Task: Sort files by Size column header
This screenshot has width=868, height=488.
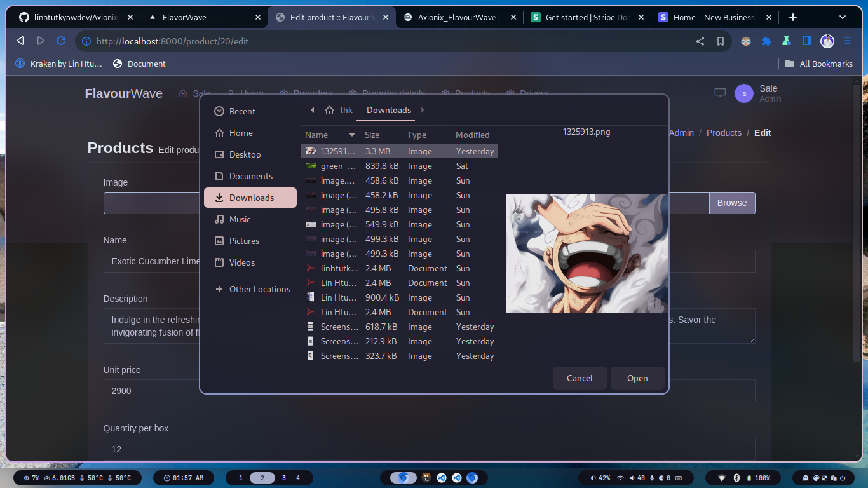Action: [x=382, y=135]
